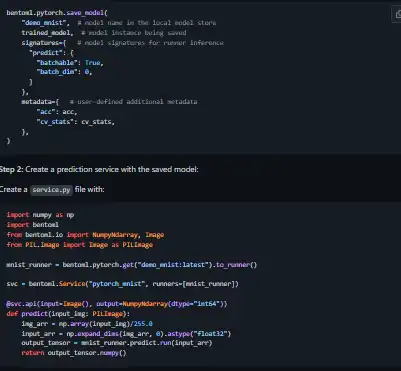Click comment "# user-defined additional metadata"
Screen dimensions: 401x371
(134, 102)
